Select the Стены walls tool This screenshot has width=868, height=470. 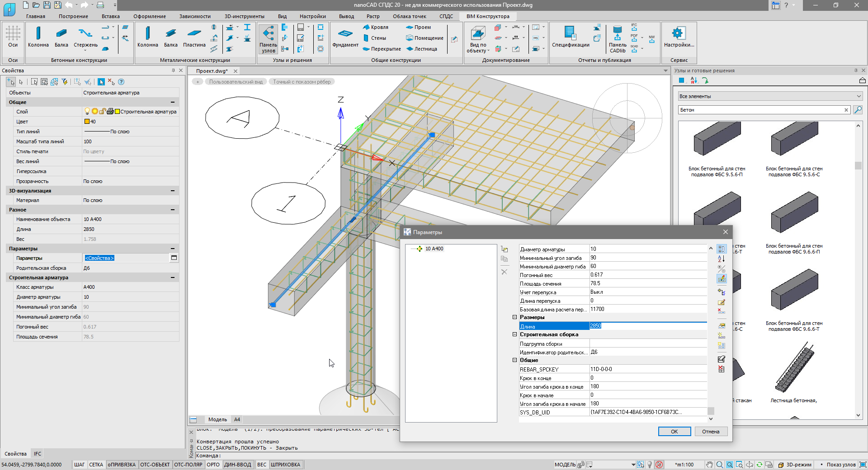tap(374, 38)
